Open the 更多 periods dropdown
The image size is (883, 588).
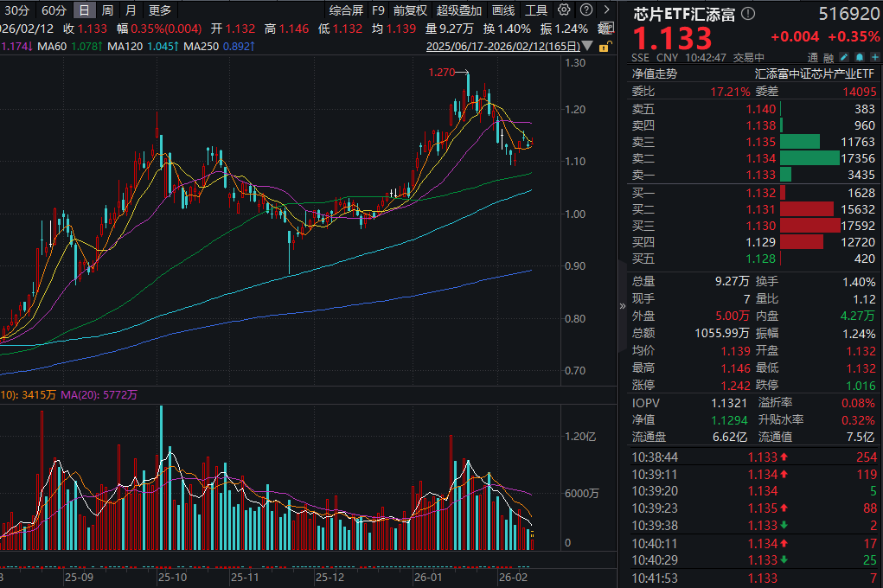(160, 10)
